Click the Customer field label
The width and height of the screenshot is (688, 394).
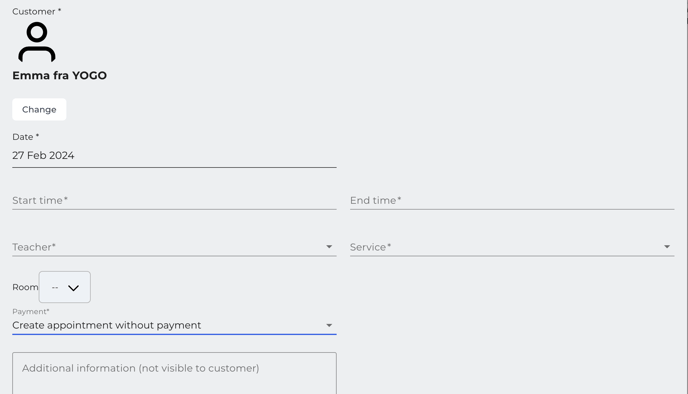click(37, 11)
